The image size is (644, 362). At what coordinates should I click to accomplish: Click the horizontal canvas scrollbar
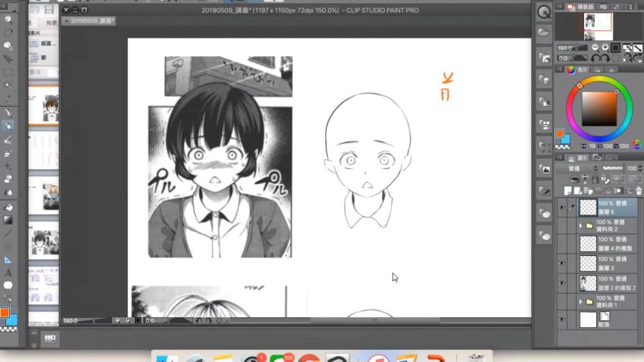[x=374, y=320]
